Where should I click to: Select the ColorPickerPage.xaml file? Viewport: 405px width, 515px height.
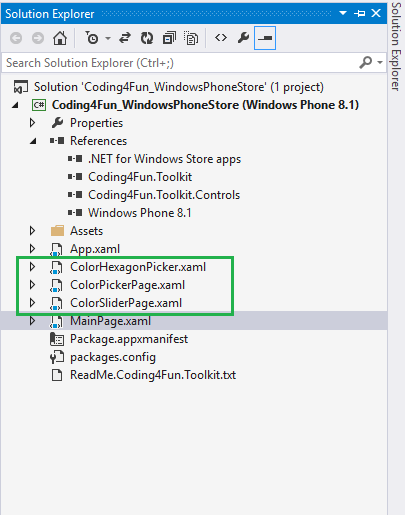[x=127, y=285]
